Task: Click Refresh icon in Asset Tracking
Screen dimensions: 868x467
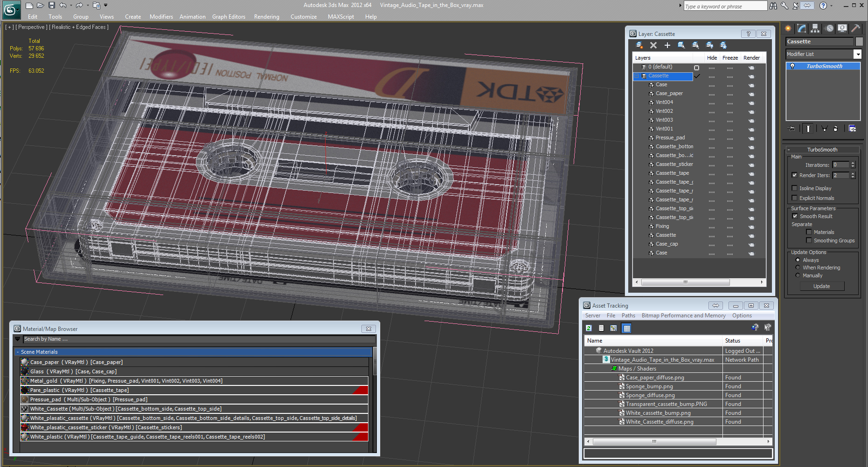Action: [x=589, y=328]
